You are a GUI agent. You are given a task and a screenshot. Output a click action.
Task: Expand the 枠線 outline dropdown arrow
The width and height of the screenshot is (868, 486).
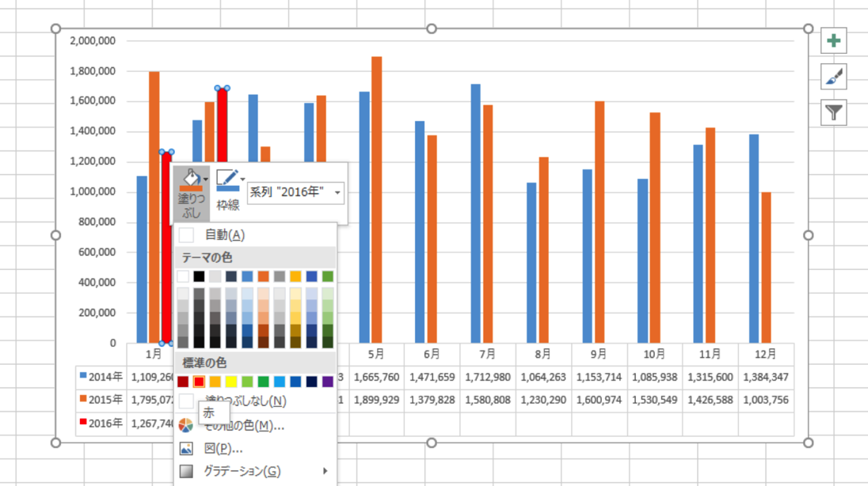tap(242, 180)
